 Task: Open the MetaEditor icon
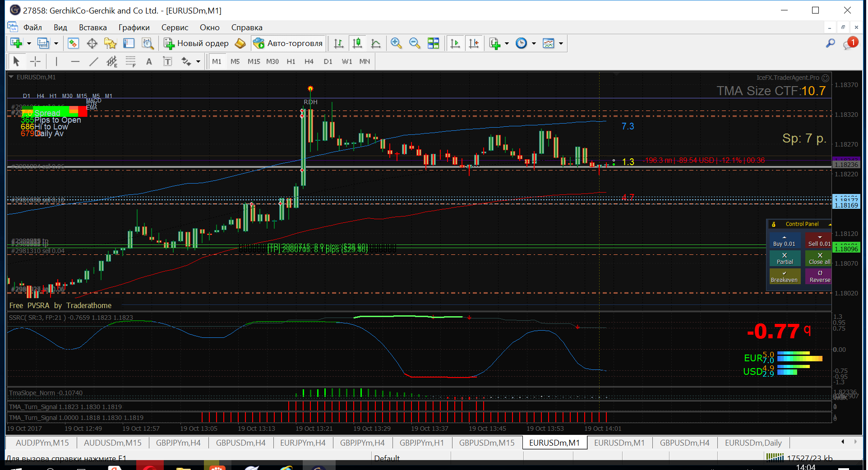[240, 43]
